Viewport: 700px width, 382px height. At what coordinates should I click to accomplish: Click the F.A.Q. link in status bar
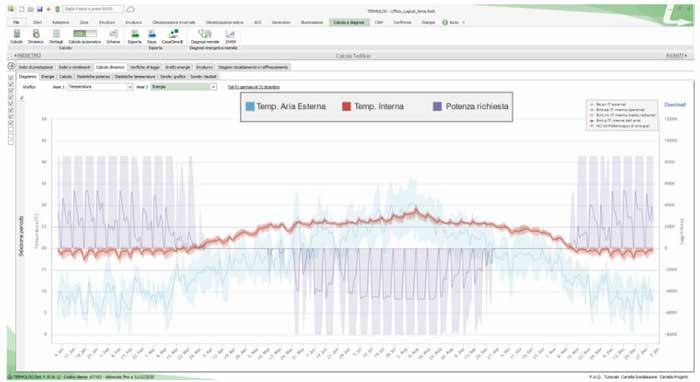(x=595, y=377)
